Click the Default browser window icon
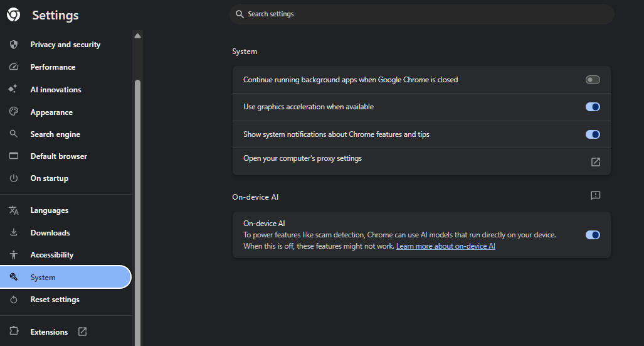644x346 pixels. point(14,156)
